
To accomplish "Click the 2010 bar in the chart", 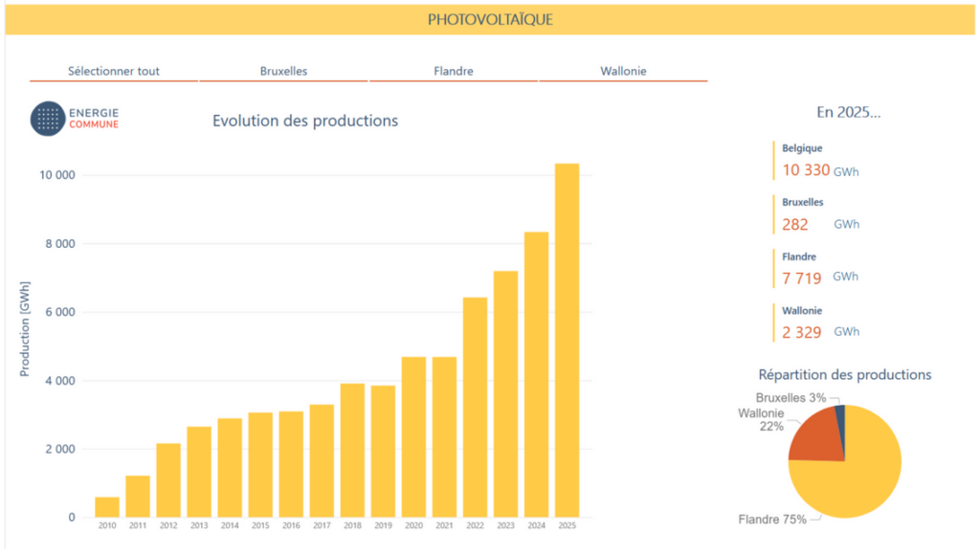I will point(107,507).
